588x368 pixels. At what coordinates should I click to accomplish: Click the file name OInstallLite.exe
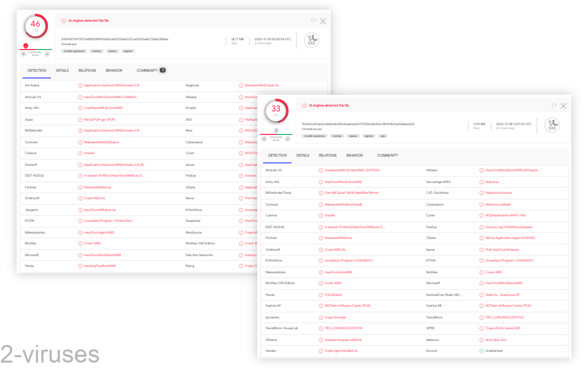pos(311,129)
